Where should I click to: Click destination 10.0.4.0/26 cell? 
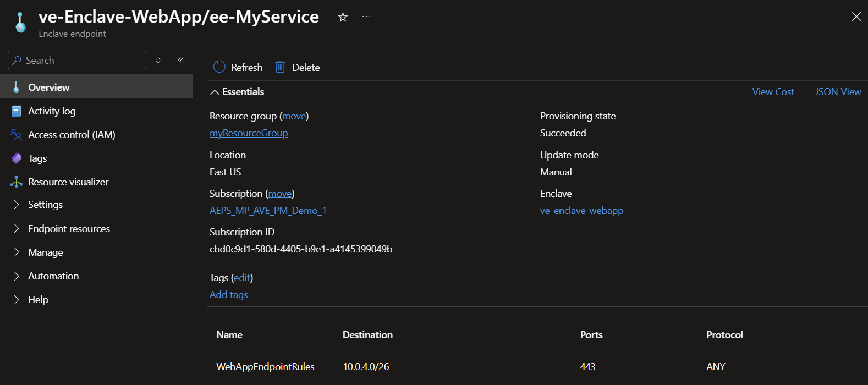tap(366, 367)
